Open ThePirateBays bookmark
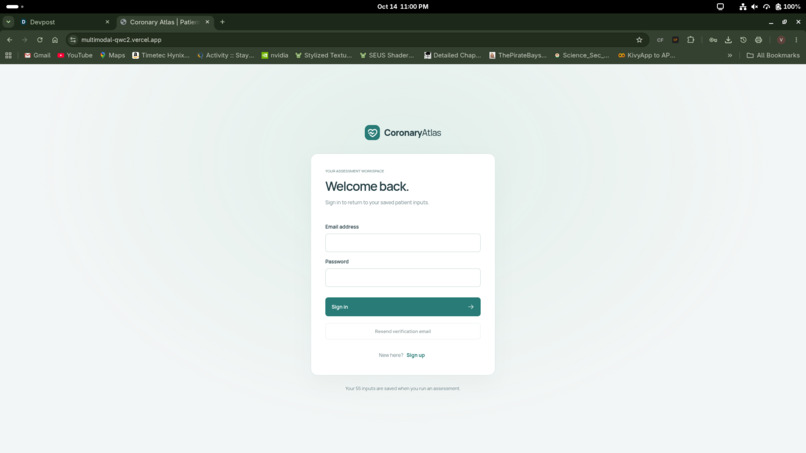The image size is (806, 453). (517, 55)
